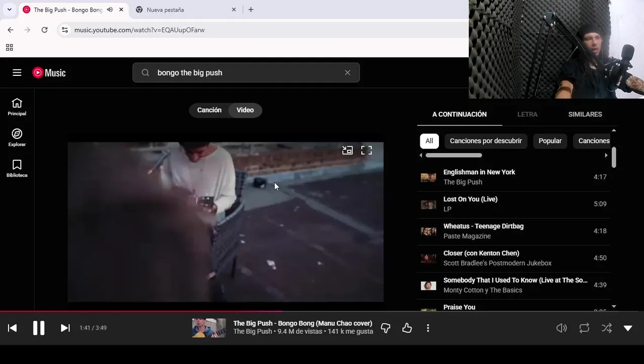Select the A CONTINUACIÓN tab
The height and width of the screenshot is (364, 644).
pos(459,114)
